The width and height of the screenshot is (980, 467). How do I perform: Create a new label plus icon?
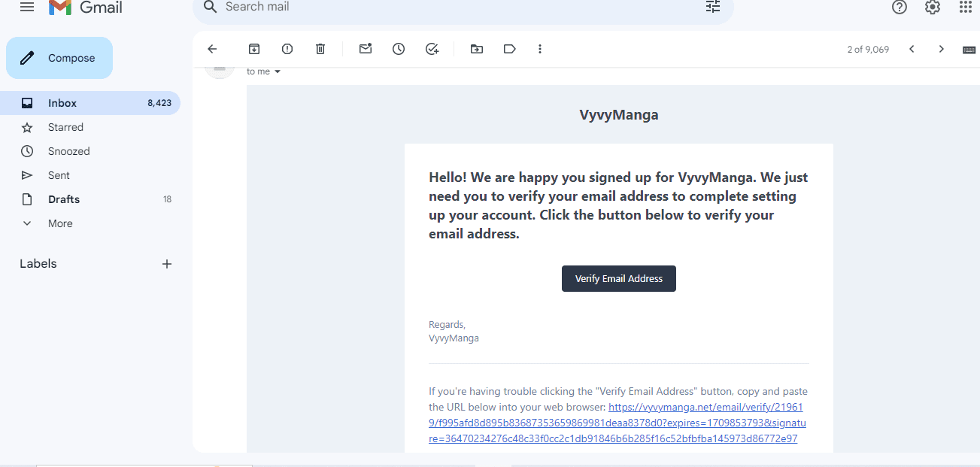click(167, 264)
